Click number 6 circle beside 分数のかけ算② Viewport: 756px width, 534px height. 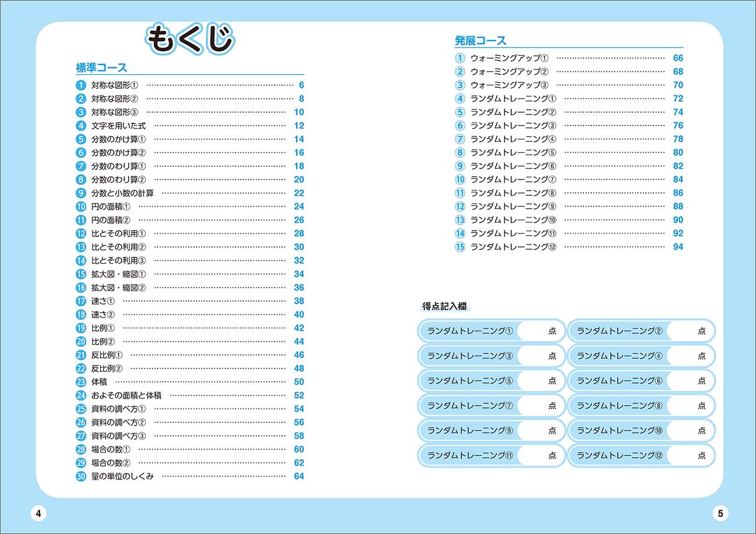pyautogui.click(x=81, y=152)
